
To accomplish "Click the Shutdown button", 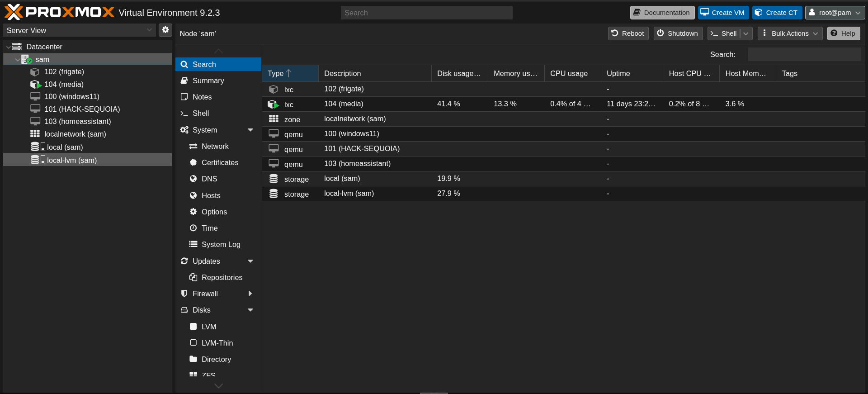I will coord(678,33).
